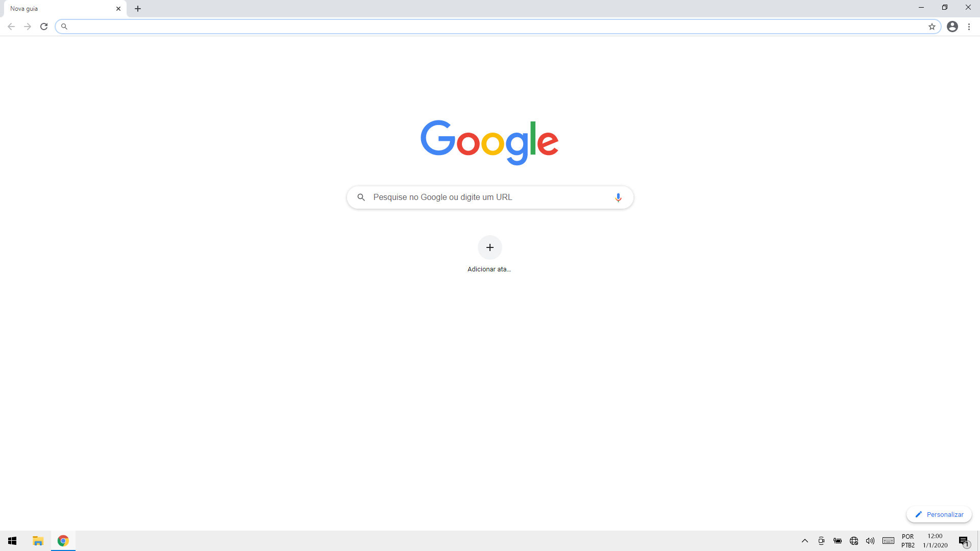Open the Personalizar button
Viewport: 980px width, 551px height.
coord(939,514)
